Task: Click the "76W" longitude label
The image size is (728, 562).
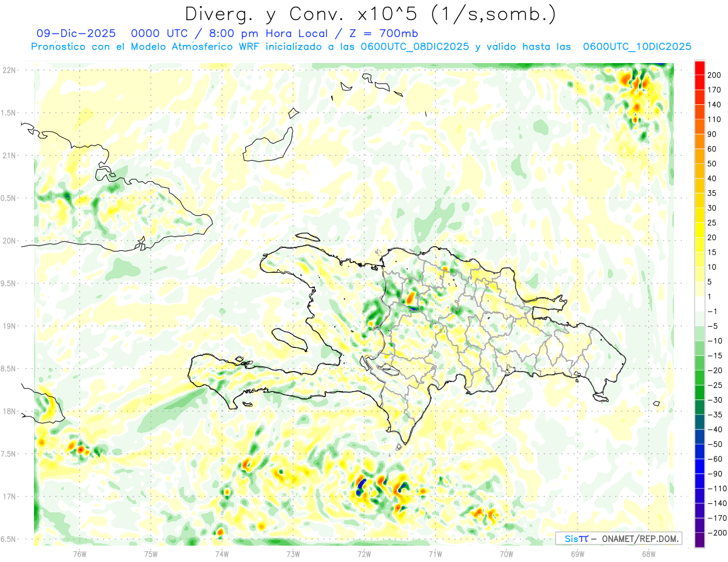Action: [x=80, y=554]
